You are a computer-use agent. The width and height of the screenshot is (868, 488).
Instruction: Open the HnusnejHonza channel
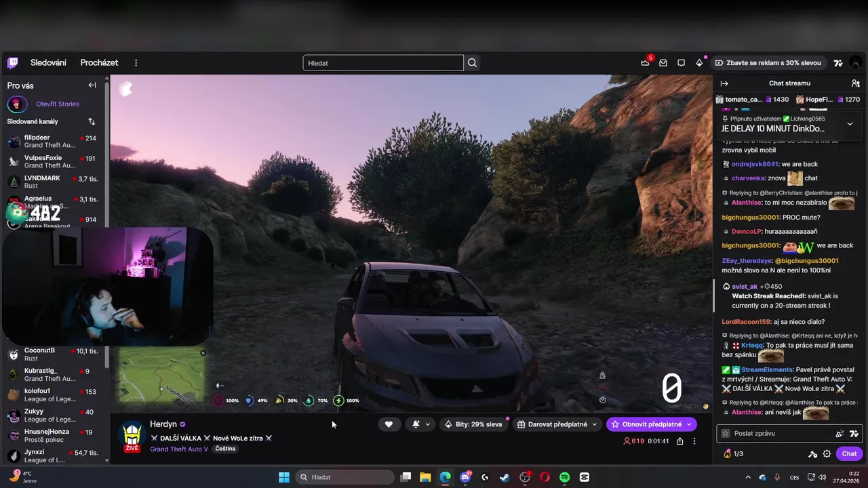[x=54, y=435]
